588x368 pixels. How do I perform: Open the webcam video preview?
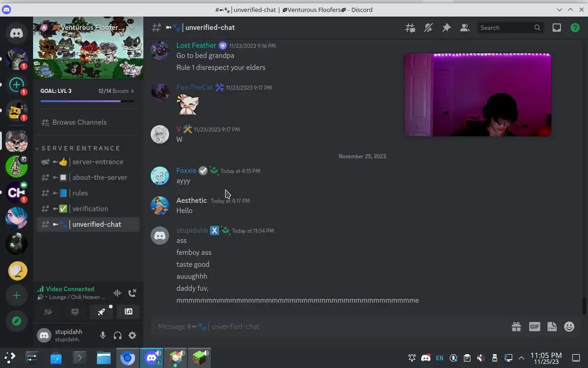click(x=477, y=95)
